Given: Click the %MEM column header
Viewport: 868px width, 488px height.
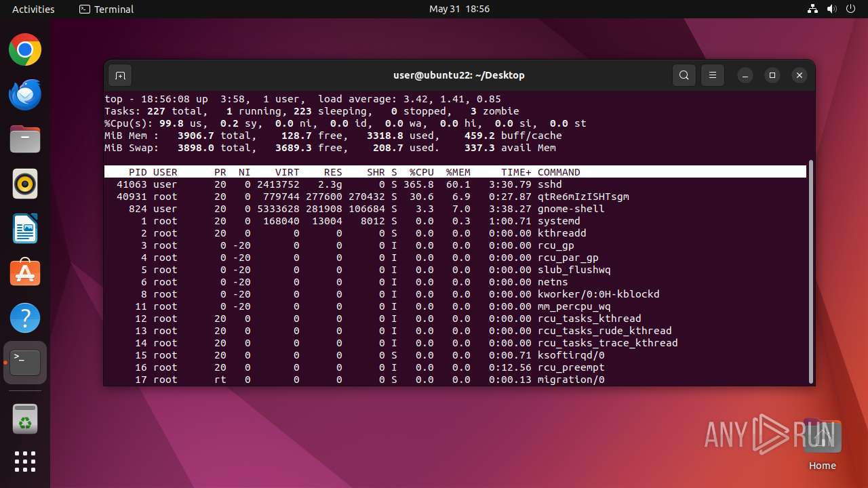Looking at the screenshot, I should coord(458,172).
